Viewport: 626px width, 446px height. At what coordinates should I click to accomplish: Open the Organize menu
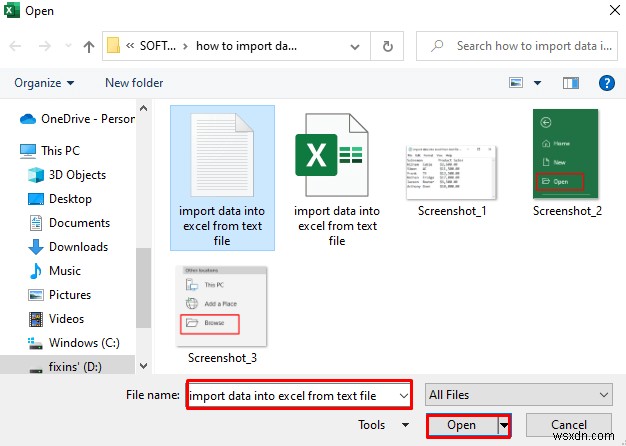click(x=44, y=83)
